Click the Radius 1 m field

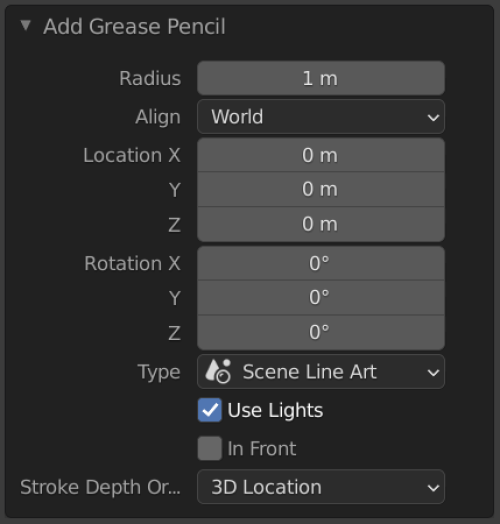pos(321,78)
